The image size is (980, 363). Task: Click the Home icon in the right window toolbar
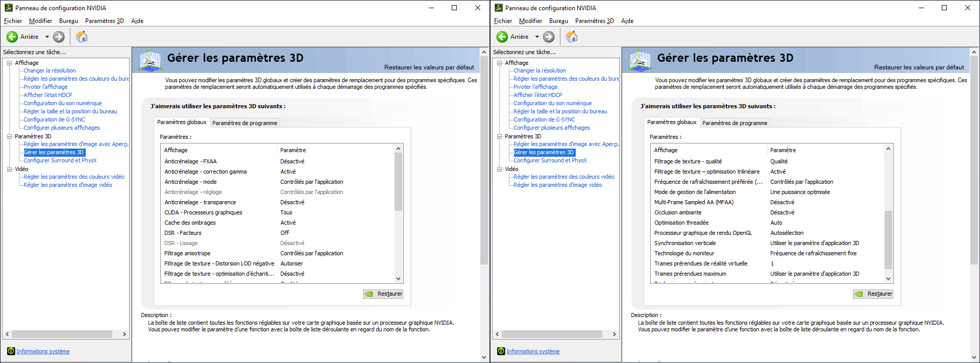572,37
